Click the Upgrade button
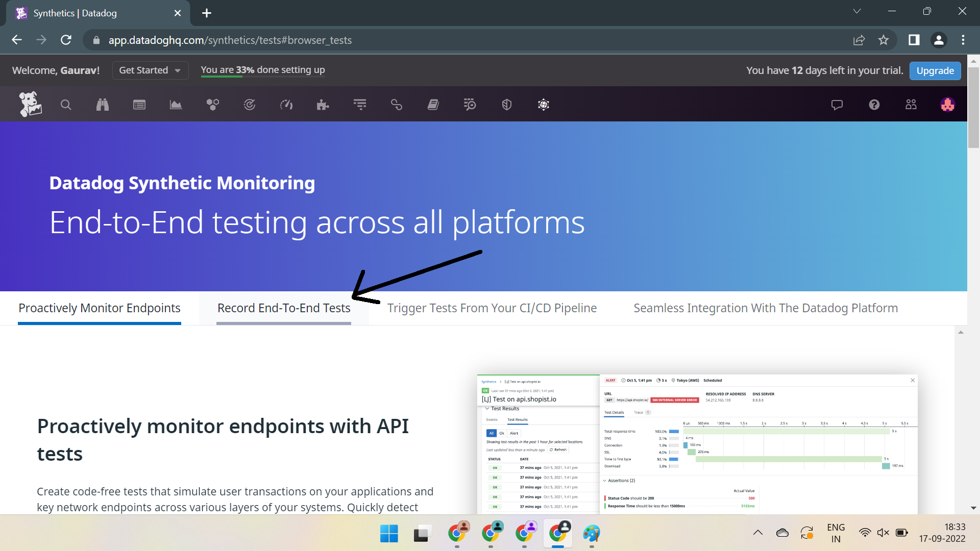The height and width of the screenshot is (551, 980). tap(935, 70)
